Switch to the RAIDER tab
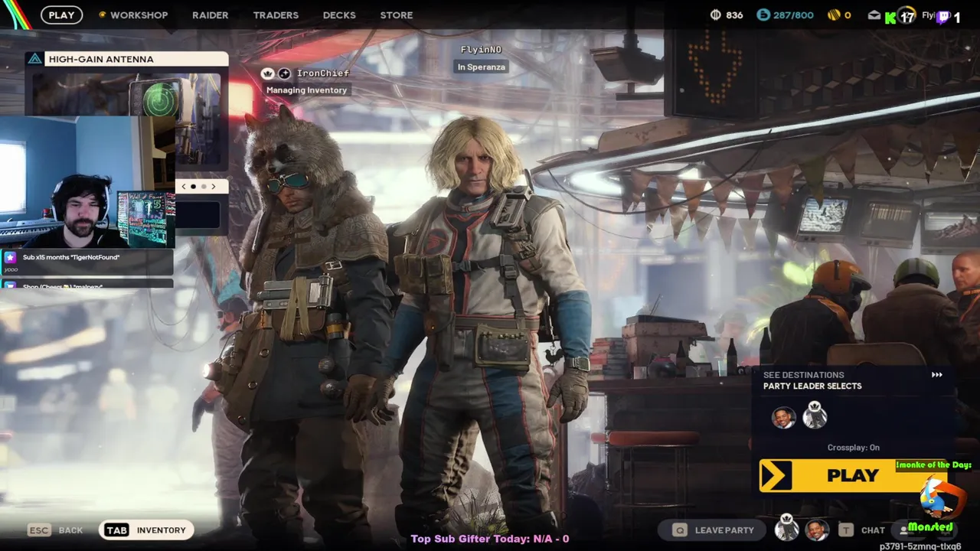980x551 pixels. pyautogui.click(x=210, y=15)
